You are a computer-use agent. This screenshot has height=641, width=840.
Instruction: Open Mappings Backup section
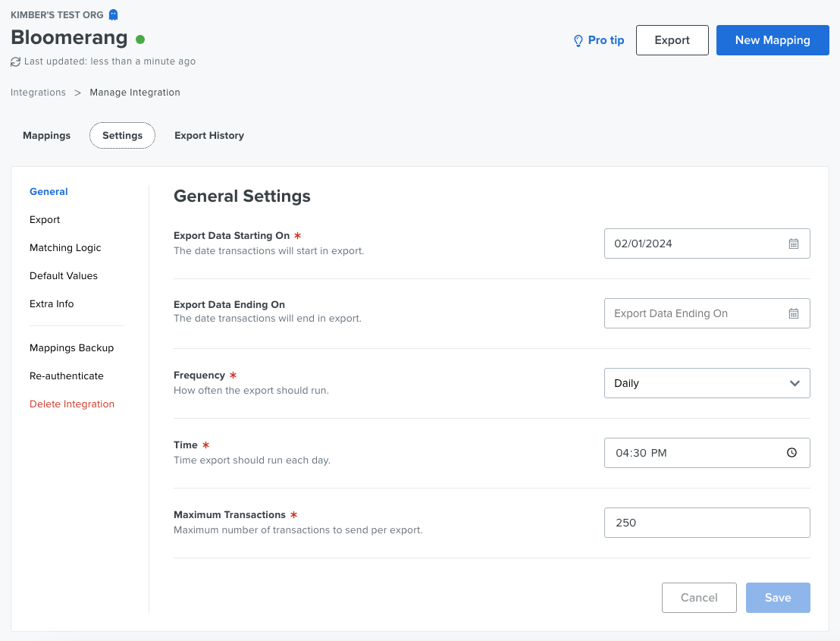pos(72,348)
